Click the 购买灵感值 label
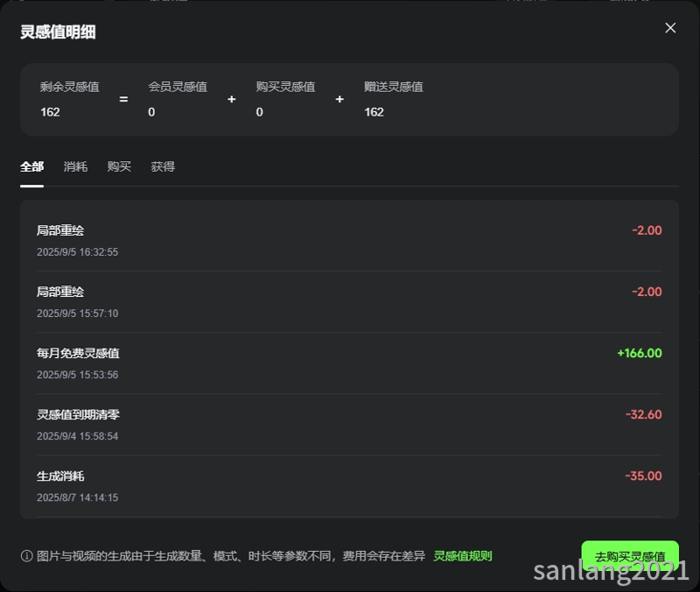 [286, 87]
